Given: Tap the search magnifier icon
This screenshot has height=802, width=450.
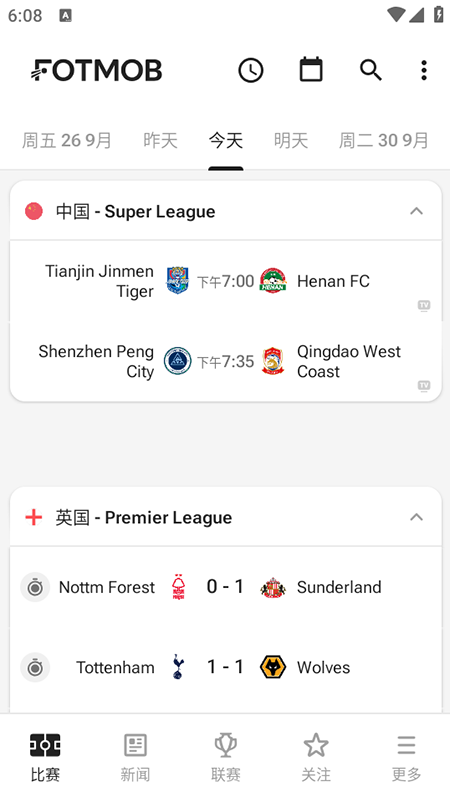Looking at the screenshot, I should [x=371, y=70].
